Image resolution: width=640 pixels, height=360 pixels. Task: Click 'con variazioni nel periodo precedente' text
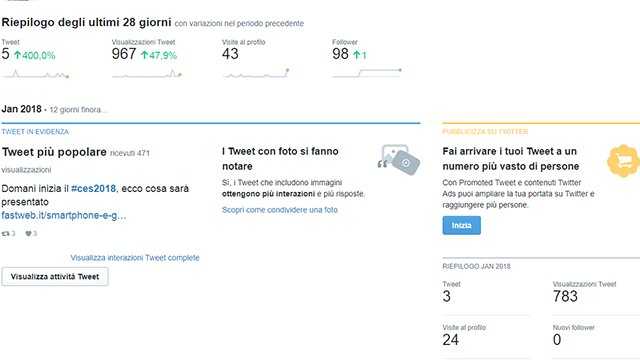pyautogui.click(x=239, y=24)
